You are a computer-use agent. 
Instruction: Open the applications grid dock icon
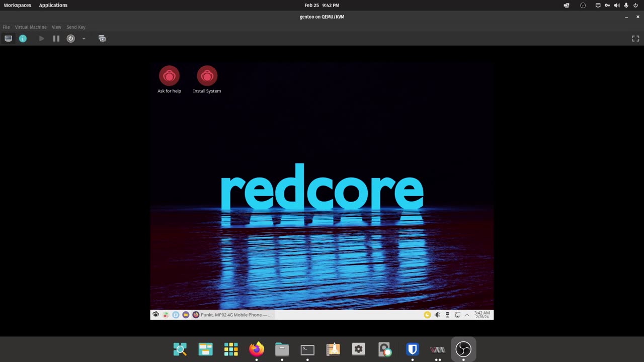pyautogui.click(x=231, y=349)
